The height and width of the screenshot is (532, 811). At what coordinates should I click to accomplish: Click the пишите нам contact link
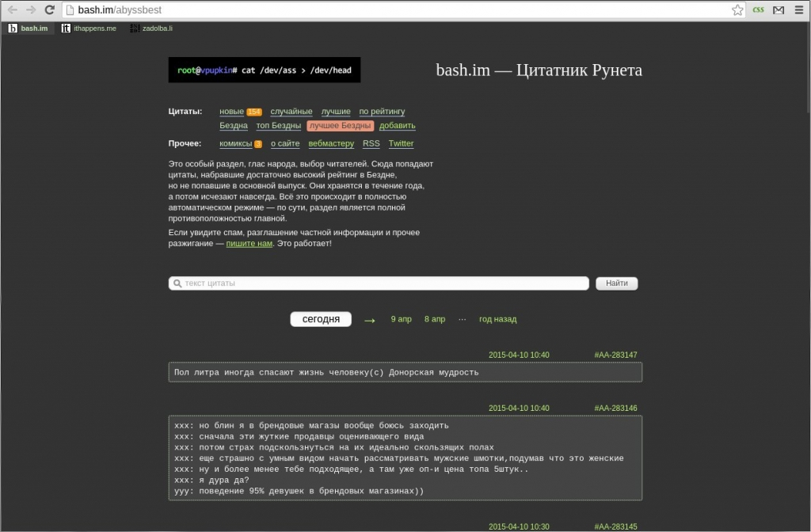249,244
